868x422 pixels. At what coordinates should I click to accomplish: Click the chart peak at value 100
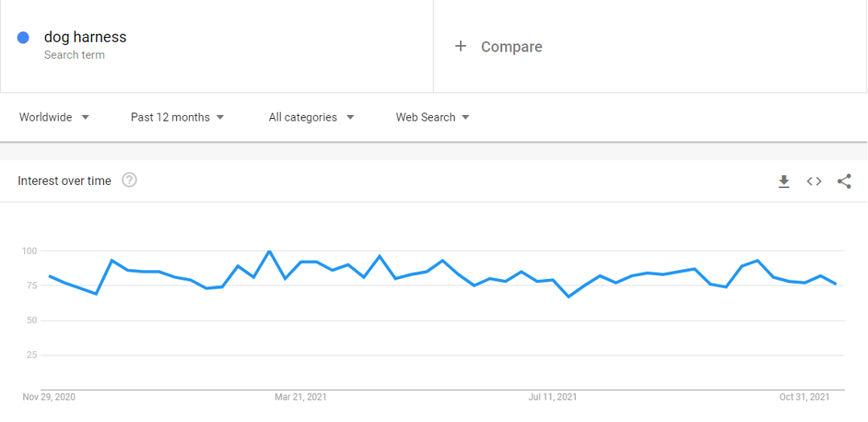[x=269, y=251]
